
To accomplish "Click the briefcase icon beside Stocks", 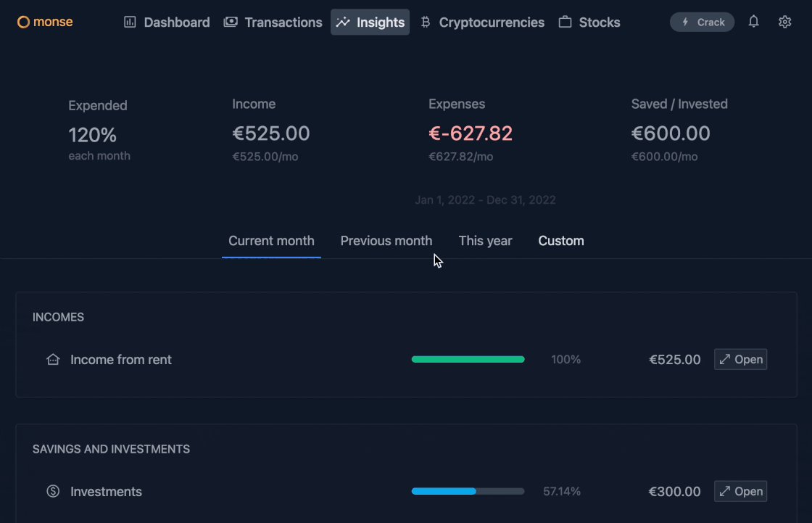I will pos(565,22).
